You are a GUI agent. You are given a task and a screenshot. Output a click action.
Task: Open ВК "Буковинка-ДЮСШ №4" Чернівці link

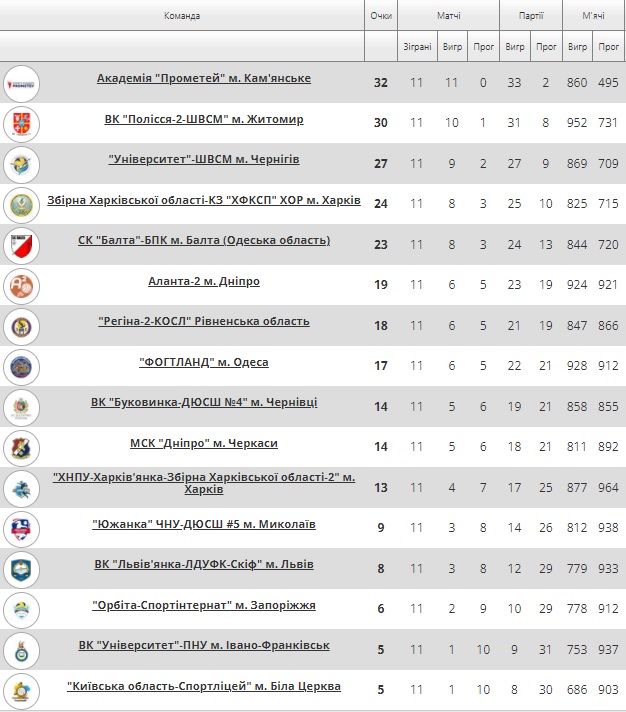click(204, 402)
